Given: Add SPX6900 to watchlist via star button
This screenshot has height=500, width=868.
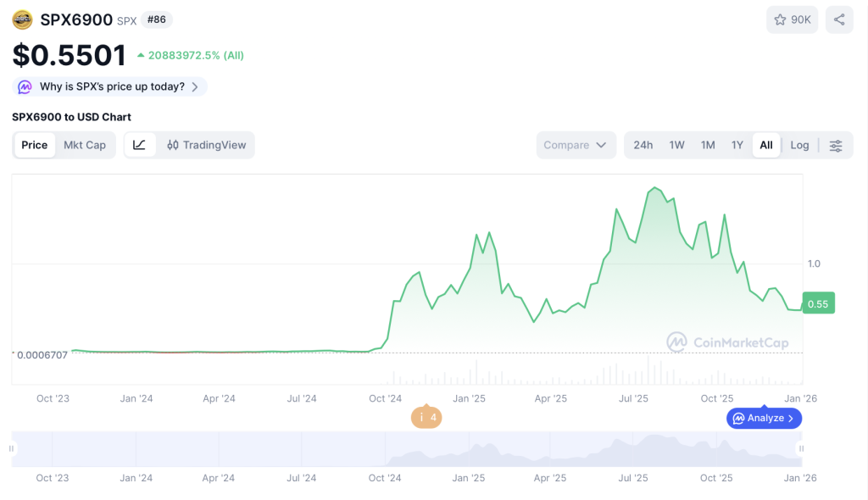Looking at the screenshot, I should tap(792, 19).
